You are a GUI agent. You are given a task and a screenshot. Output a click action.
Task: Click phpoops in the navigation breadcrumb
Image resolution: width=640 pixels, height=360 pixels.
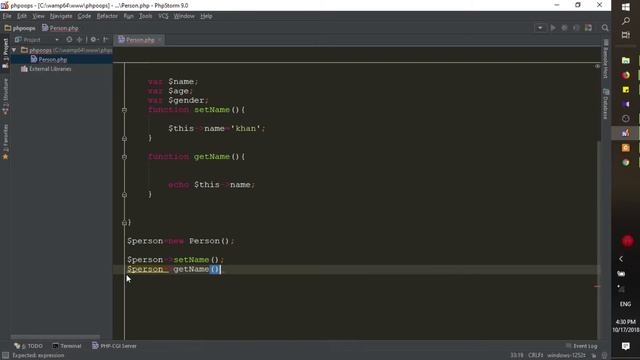pos(20,28)
